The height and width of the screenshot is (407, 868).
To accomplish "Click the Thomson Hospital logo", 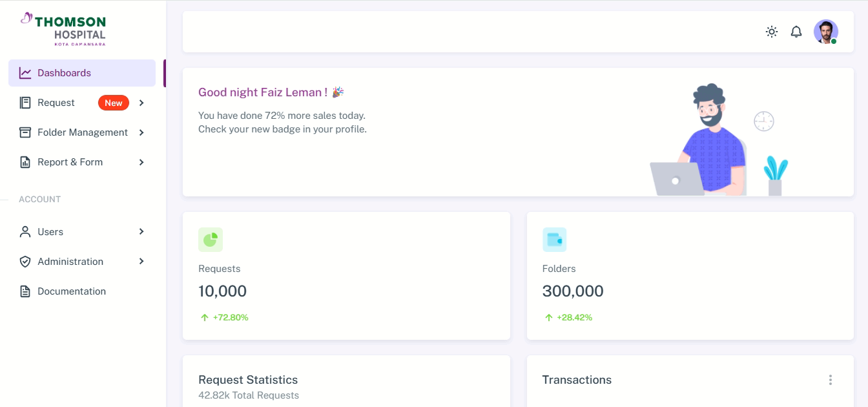I will click(x=63, y=29).
